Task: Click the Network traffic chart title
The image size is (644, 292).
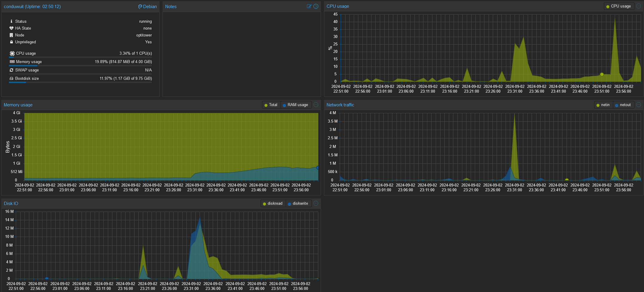Action: [x=340, y=105]
